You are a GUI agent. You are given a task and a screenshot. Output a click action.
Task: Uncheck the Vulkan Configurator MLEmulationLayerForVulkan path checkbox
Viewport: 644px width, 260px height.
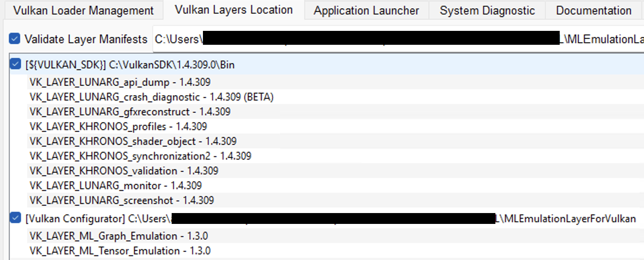pyautogui.click(x=15, y=218)
